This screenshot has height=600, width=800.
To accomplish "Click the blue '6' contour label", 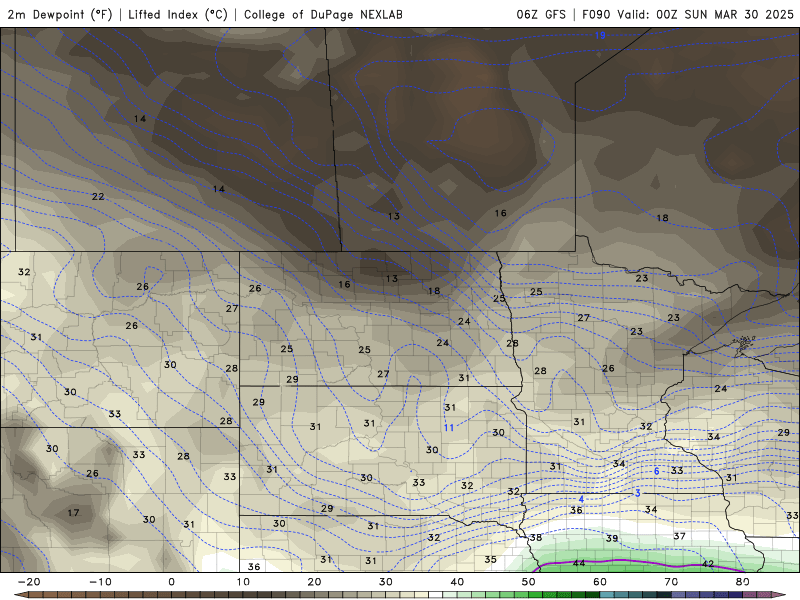I will (x=657, y=471).
